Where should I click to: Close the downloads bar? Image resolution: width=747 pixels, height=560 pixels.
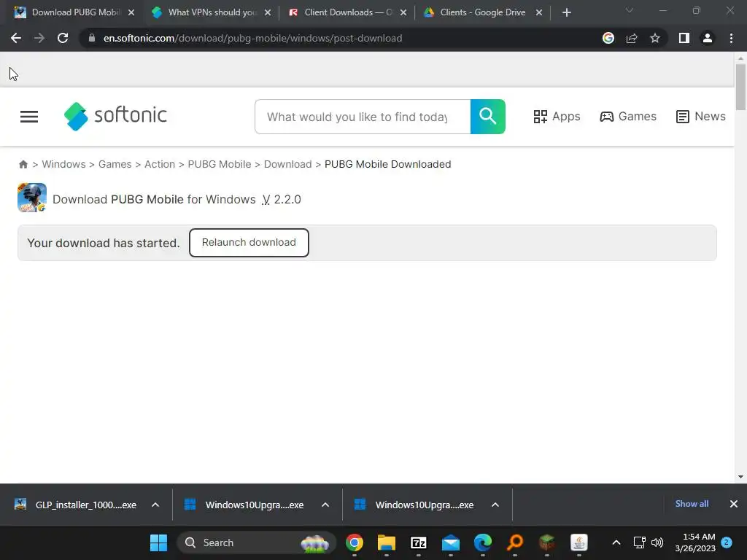(x=734, y=504)
